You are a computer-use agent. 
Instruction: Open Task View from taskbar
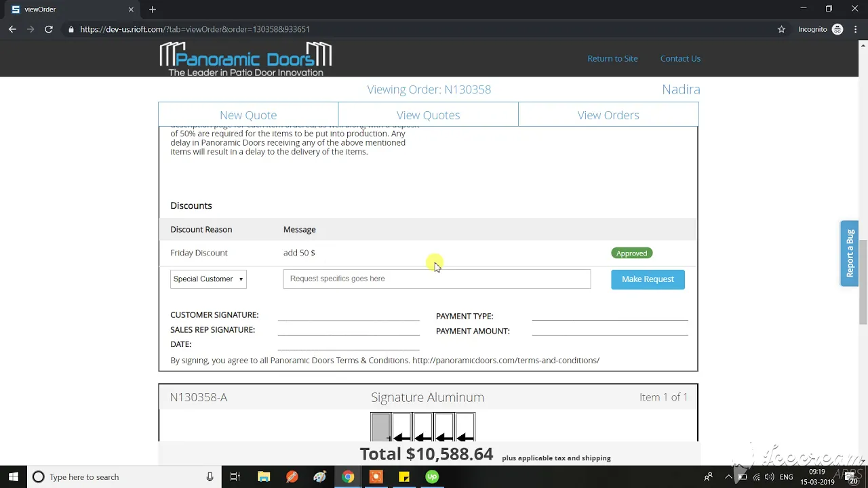tap(235, 477)
